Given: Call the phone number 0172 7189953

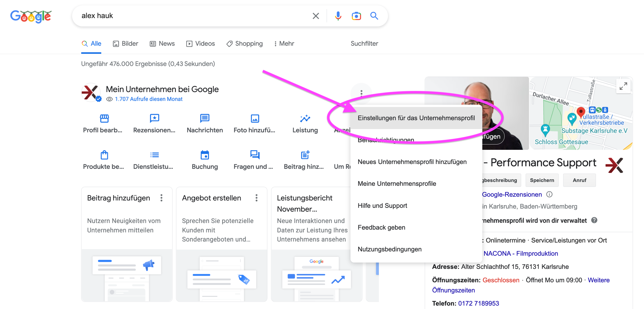Looking at the screenshot, I should tap(478, 303).
